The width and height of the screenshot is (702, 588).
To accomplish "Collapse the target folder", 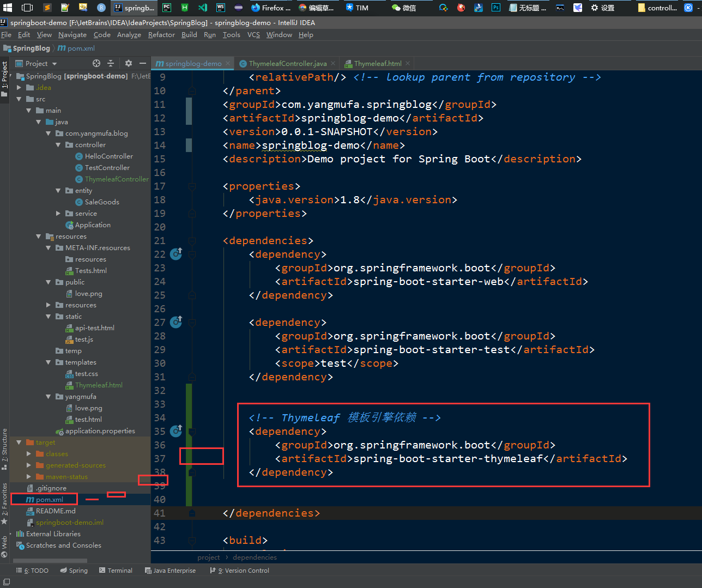I will (19, 442).
